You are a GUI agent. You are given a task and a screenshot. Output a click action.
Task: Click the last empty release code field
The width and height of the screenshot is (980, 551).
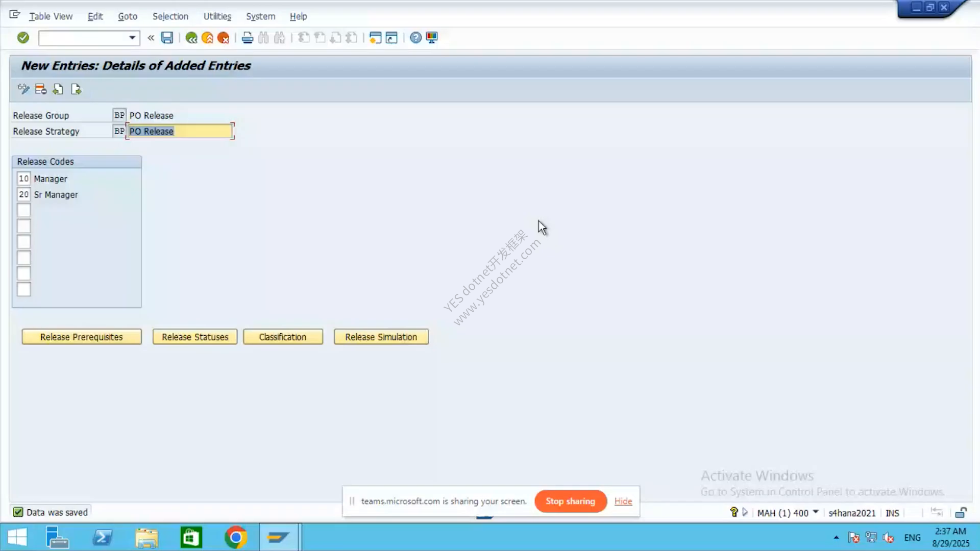[23, 289]
